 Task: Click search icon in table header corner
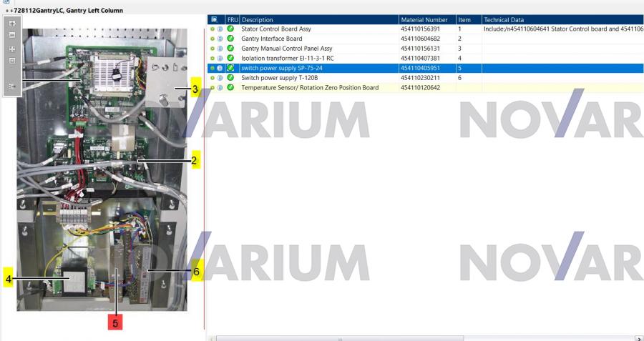pyautogui.click(x=213, y=19)
